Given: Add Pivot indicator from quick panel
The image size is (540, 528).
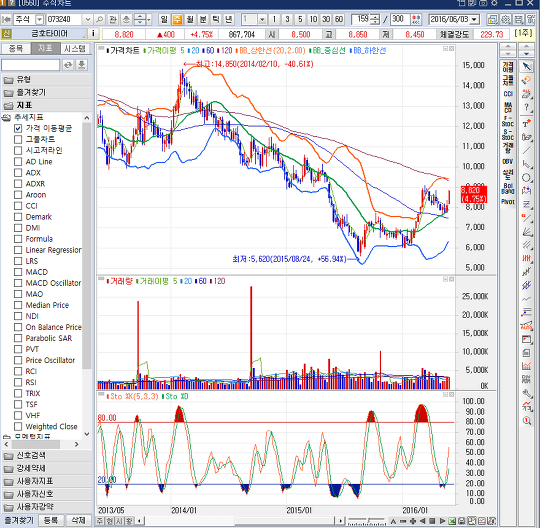Looking at the screenshot, I should 508,201.
